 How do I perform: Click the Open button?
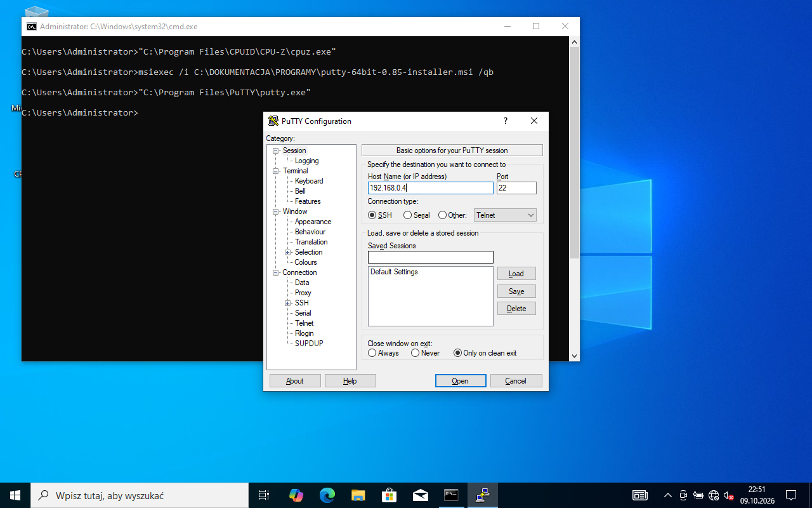click(x=461, y=381)
